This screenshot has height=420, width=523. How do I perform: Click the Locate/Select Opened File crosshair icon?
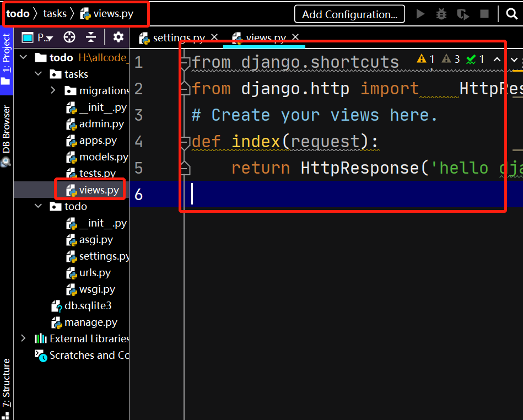click(69, 37)
